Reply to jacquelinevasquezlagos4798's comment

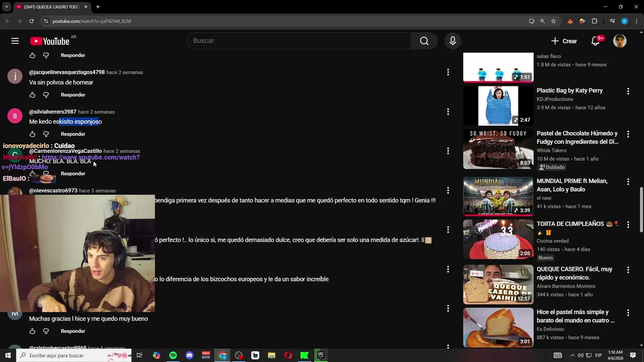73,95
